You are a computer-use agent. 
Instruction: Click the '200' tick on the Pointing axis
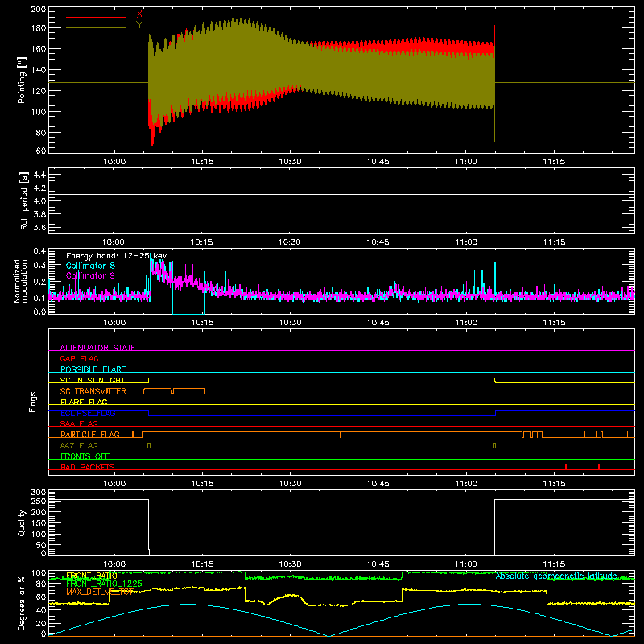(39, 9)
